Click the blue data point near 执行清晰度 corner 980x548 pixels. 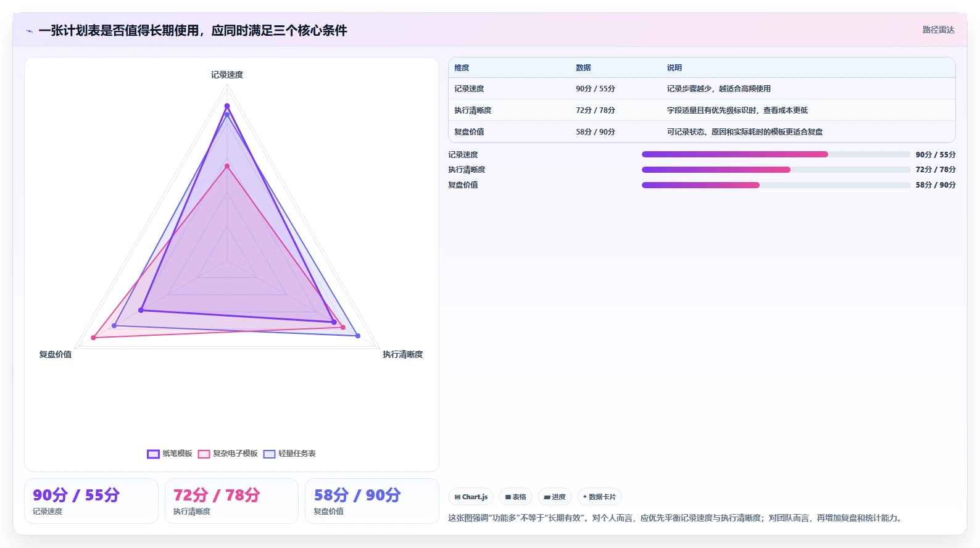358,336
